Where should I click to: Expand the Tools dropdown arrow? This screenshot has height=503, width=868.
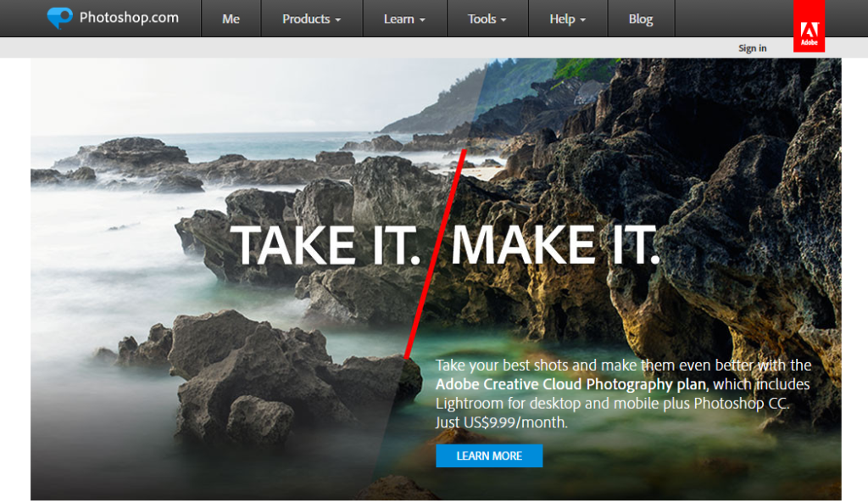pos(504,20)
